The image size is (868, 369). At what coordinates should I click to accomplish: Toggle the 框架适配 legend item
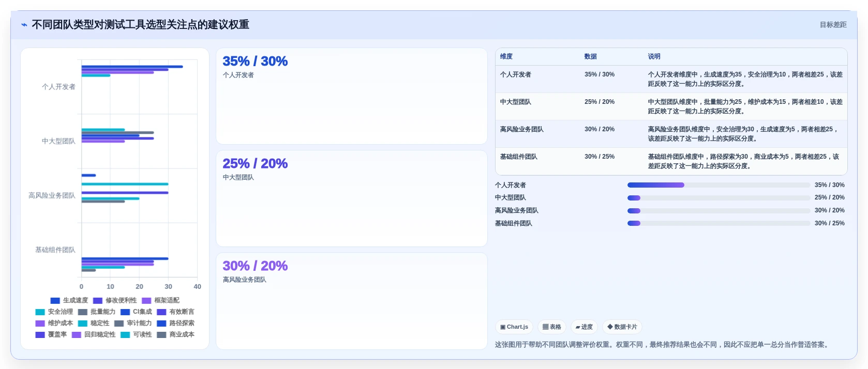(160, 300)
